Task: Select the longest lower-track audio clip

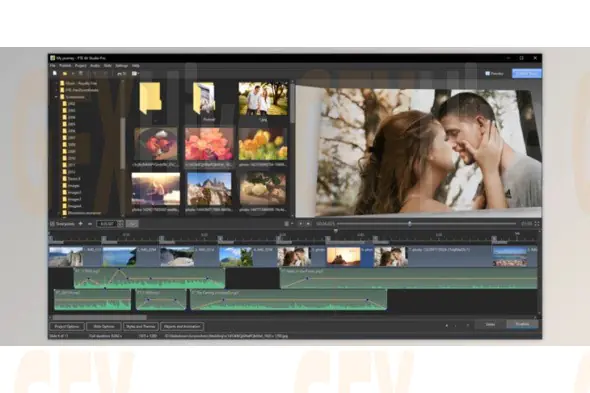Action: click(289, 300)
